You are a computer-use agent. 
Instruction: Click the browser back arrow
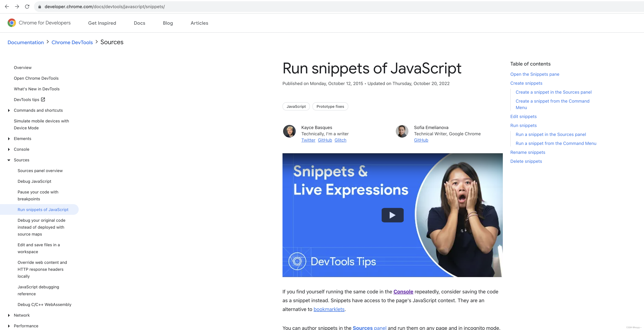click(7, 7)
